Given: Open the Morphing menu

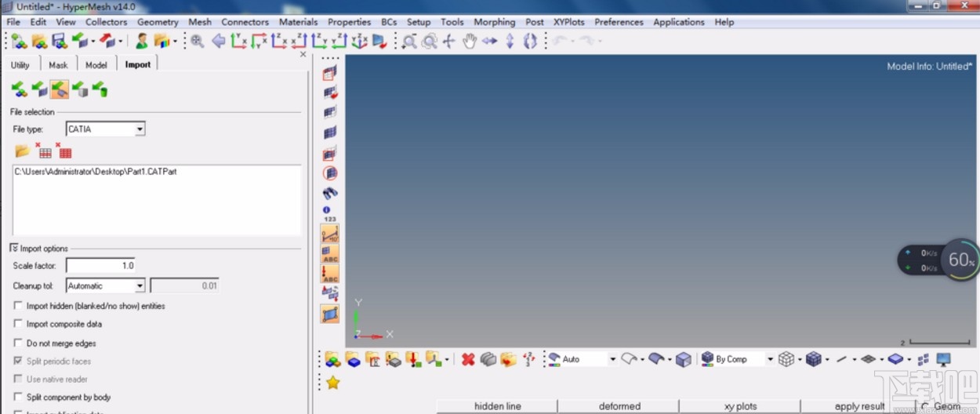Looking at the screenshot, I should click(495, 22).
